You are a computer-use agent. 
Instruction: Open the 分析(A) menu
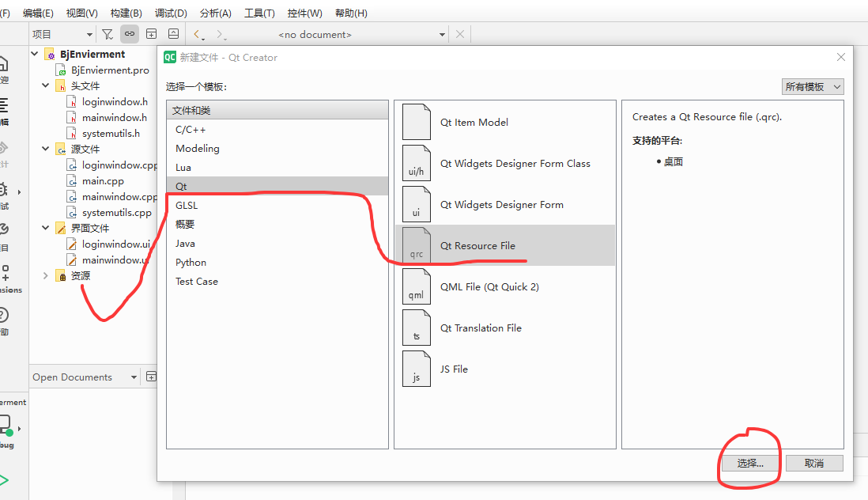(x=215, y=13)
